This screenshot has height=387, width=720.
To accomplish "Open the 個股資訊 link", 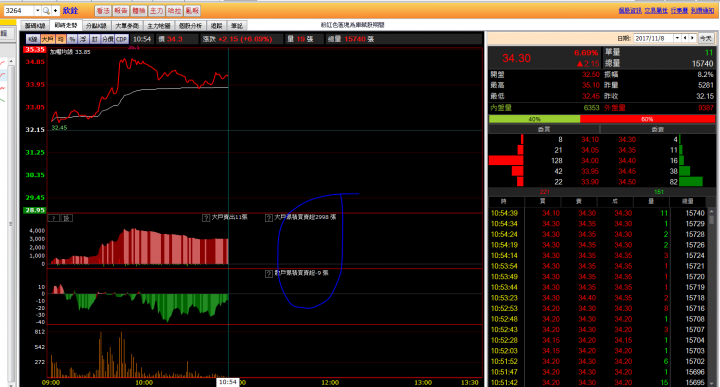I will coord(630,11).
